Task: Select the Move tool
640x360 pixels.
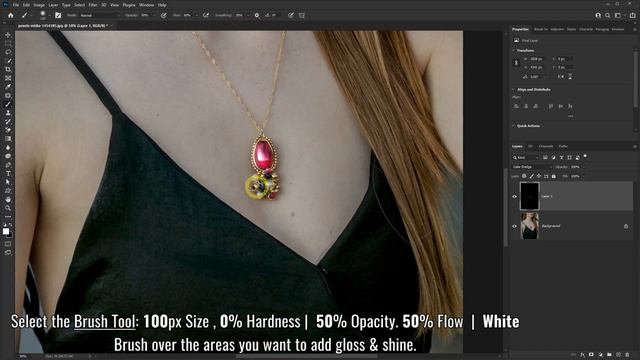Action: [x=8, y=35]
